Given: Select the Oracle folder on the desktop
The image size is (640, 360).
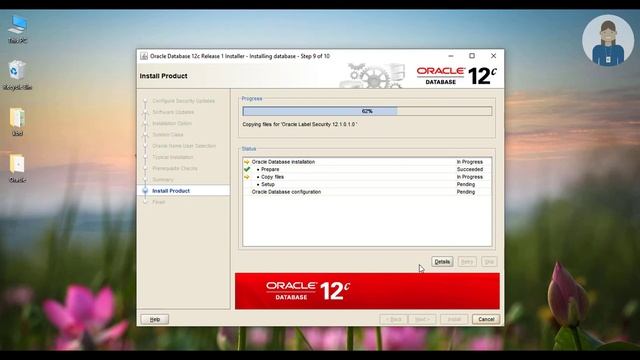Looking at the screenshot, I should tap(18, 168).
